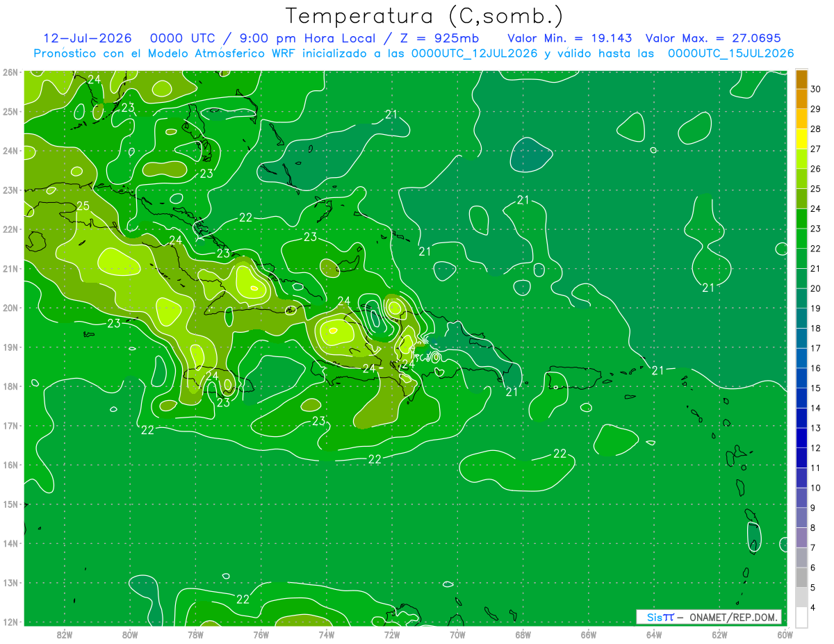This screenshot has width=834, height=644.
Task: Click the "62W" longitude axis label
Action: click(719, 634)
